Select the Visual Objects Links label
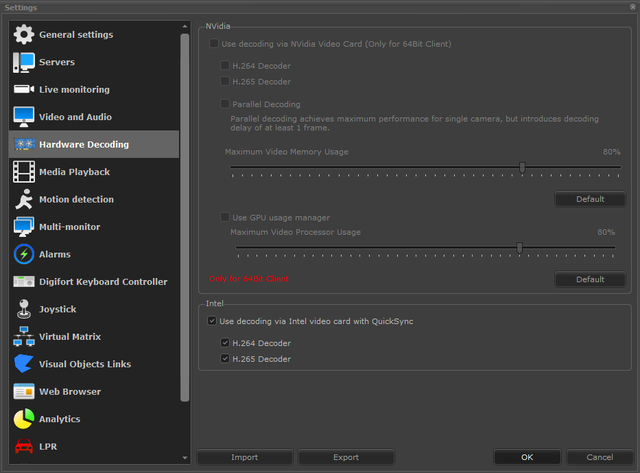Image resolution: width=640 pixels, height=473 pixels. 85,364
